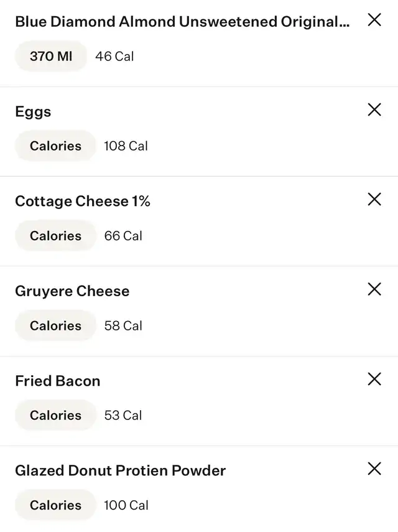Screen dimensions: 398x532
Task: Open the Gruyere Cheese item
Action: (x=72, y=291)
